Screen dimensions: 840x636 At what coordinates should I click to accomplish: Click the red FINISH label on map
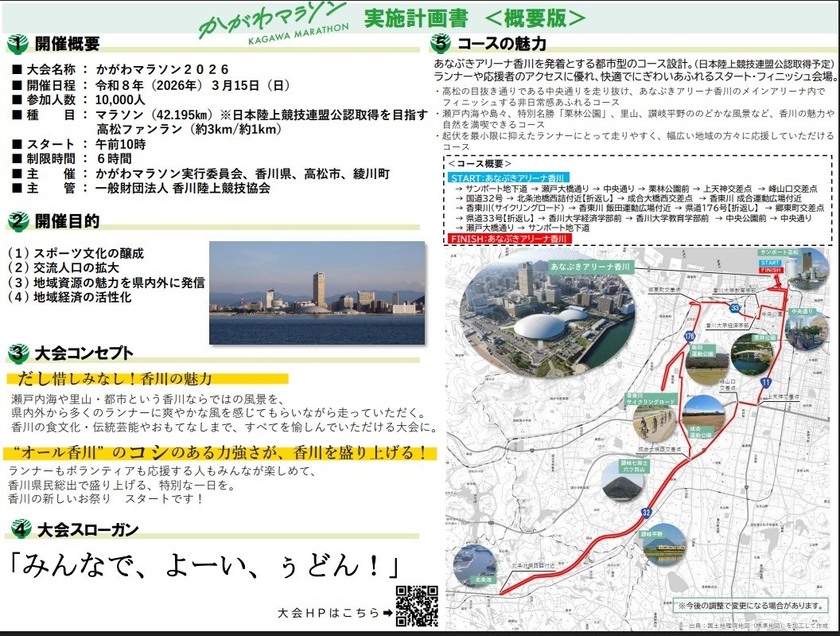[x=772, y=271]
